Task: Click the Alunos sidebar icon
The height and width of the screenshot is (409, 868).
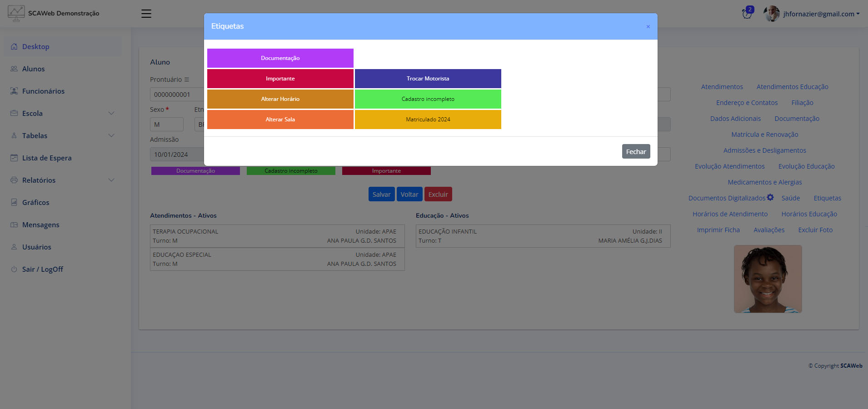Action: point(14,69)
